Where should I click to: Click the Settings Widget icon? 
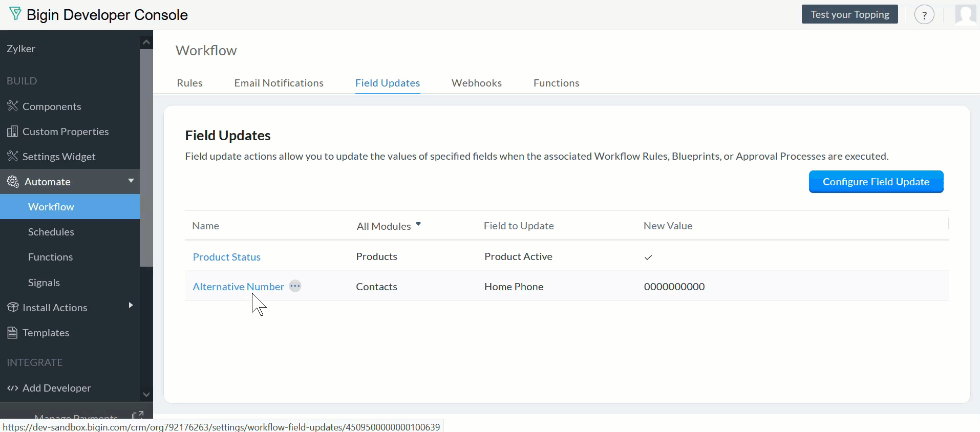[13, 156]
